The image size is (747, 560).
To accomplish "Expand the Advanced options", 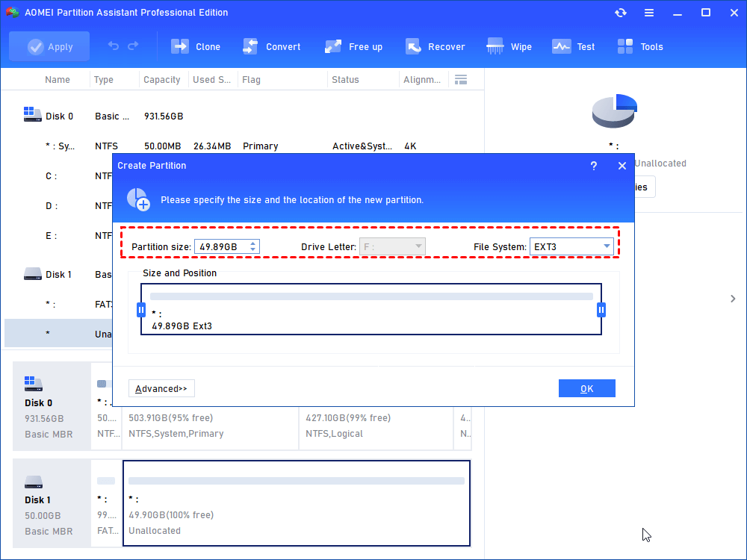I will pos(161,388).
